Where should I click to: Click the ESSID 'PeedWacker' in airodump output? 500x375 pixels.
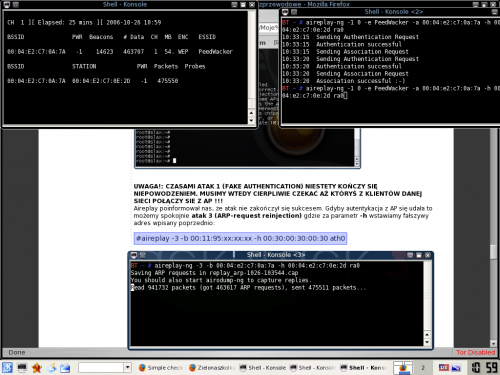215,52
